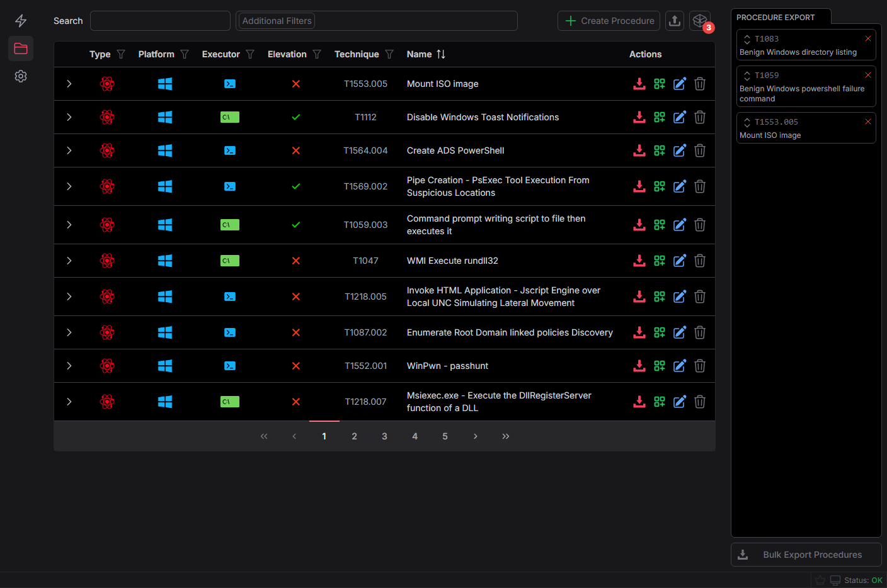Open the Platform column filter

185,54
